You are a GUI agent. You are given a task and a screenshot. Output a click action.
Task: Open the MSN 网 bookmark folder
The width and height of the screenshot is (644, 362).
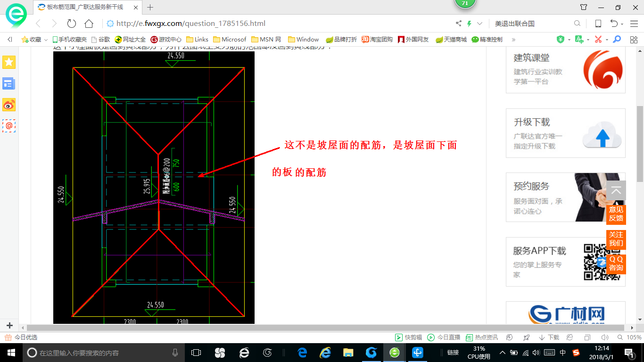[x=266, y=40]
